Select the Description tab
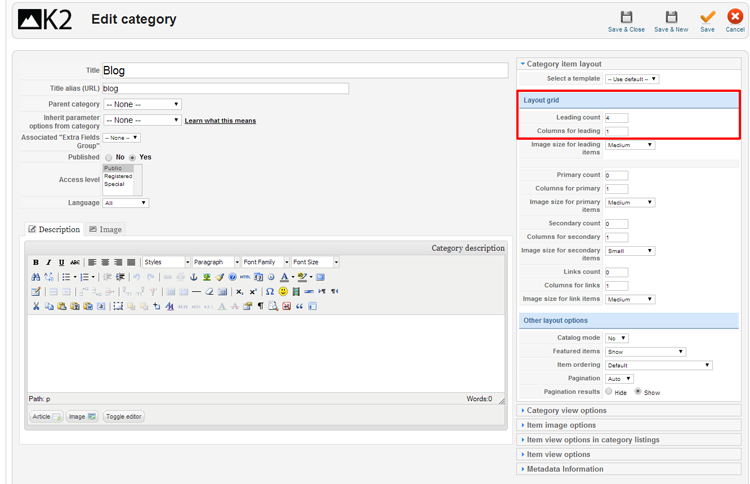 point(54,229)
